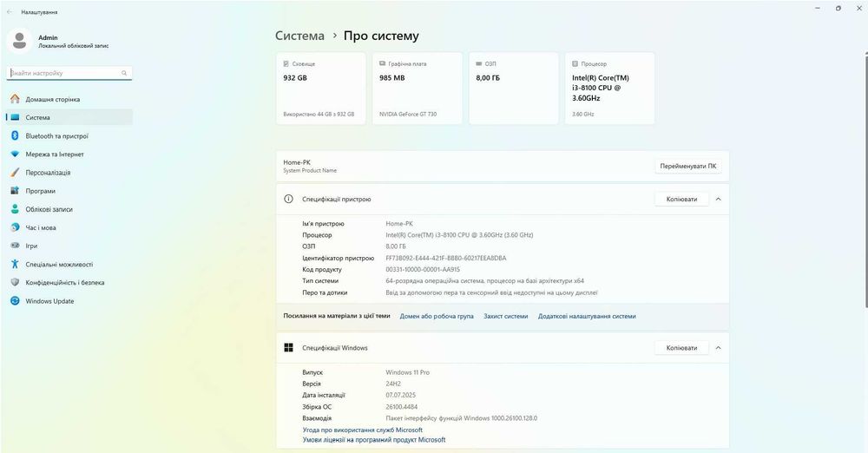Image resolution: width=868 pixels, height=453 pixels.
Task: Click the 3.60 GHz text in Процесор card
Action: pyautogui.click(x=583, y=114)
